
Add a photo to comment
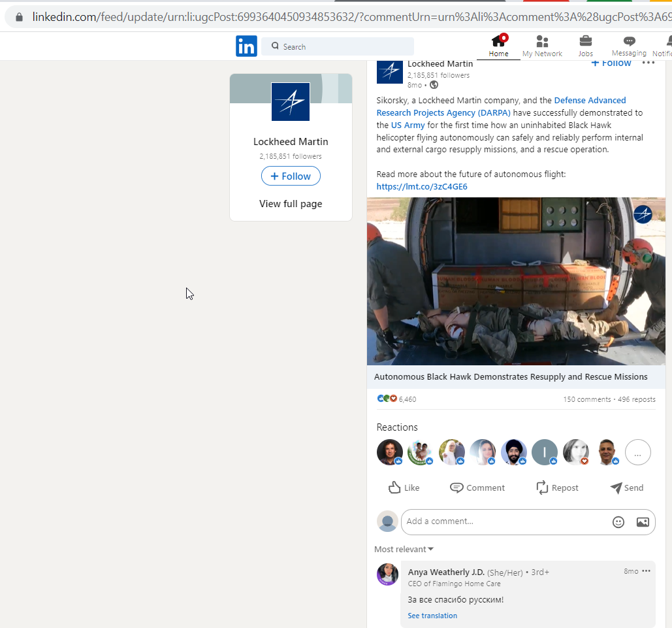coord(643,522)
